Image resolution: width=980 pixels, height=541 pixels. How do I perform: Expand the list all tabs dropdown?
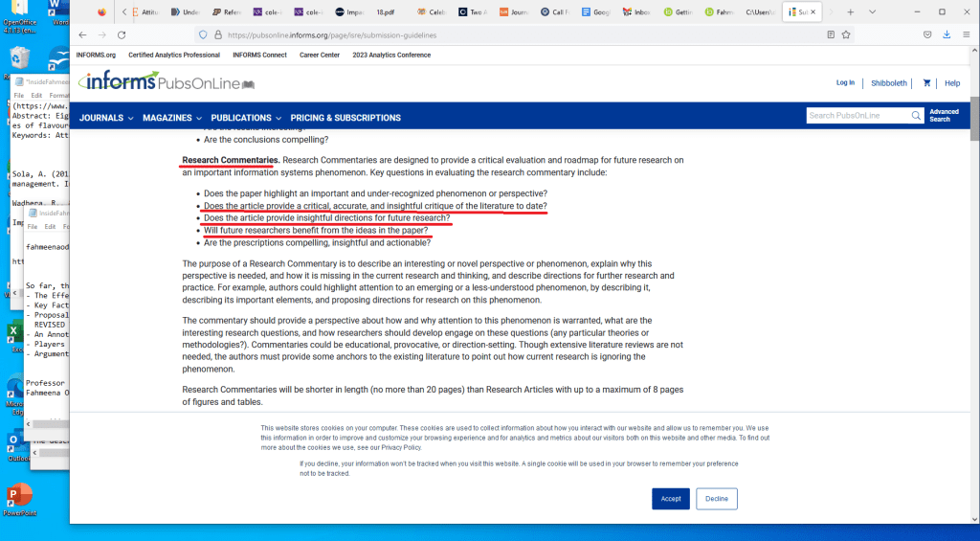tap(873, 11)
